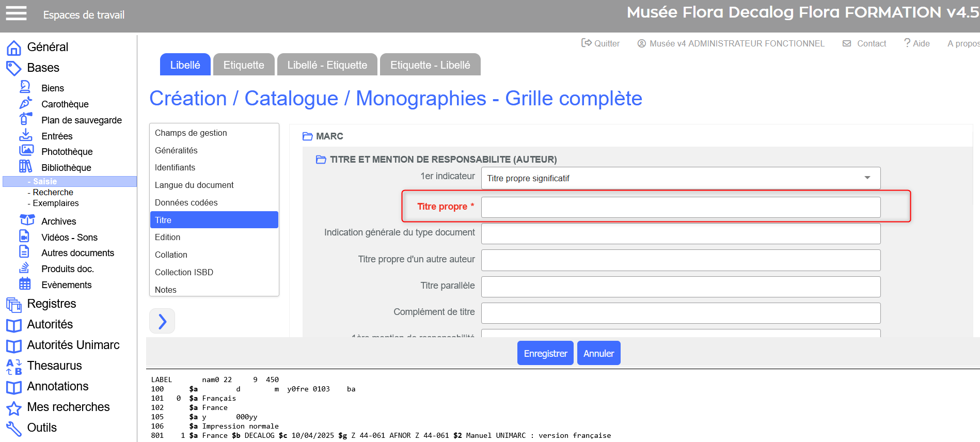Switch to the Etiquette tab

(244, 65)
